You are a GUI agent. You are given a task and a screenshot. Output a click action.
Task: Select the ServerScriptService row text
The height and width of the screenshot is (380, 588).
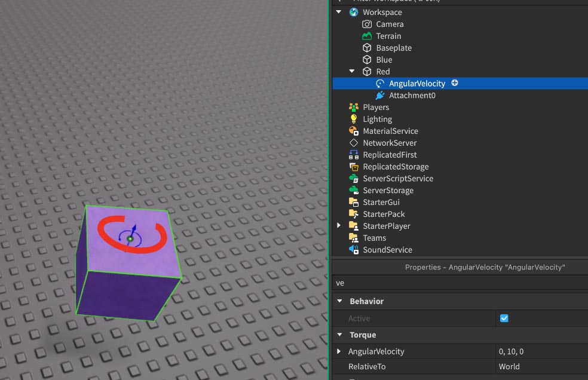(398, 179)
